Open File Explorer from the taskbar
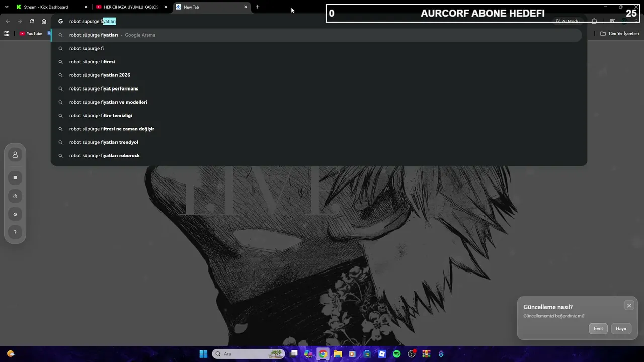644x362 pixels. click(x=338, y=354)
